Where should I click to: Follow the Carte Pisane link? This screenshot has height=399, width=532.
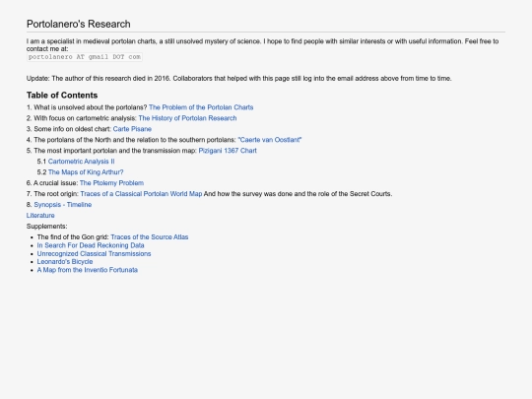tap(132, 129)
